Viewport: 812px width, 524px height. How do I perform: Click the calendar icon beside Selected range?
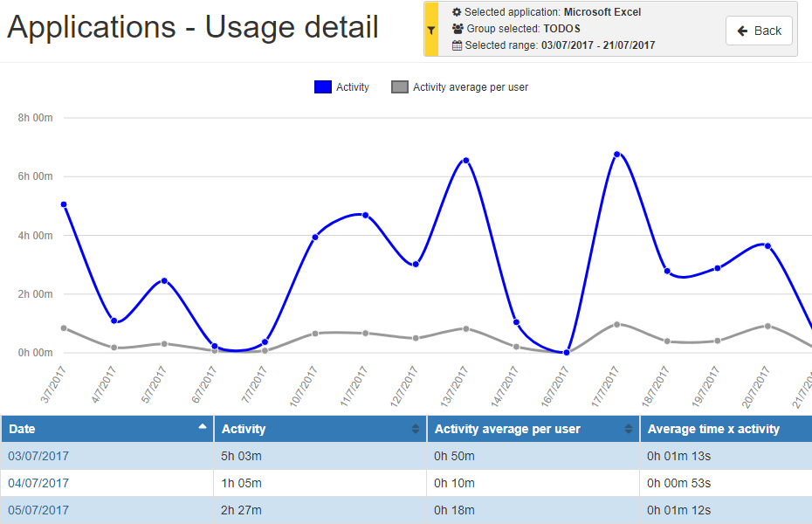pyautogui.click(x=457, y=45)
